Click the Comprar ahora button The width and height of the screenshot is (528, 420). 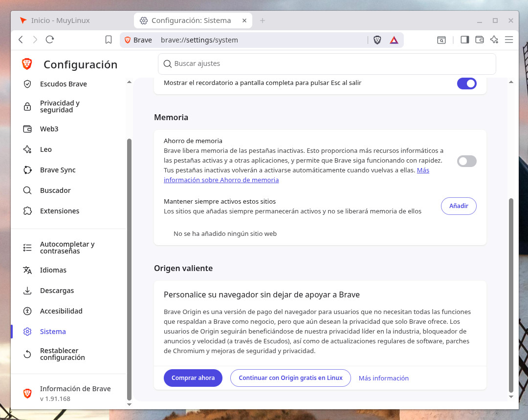click(193, 378)
